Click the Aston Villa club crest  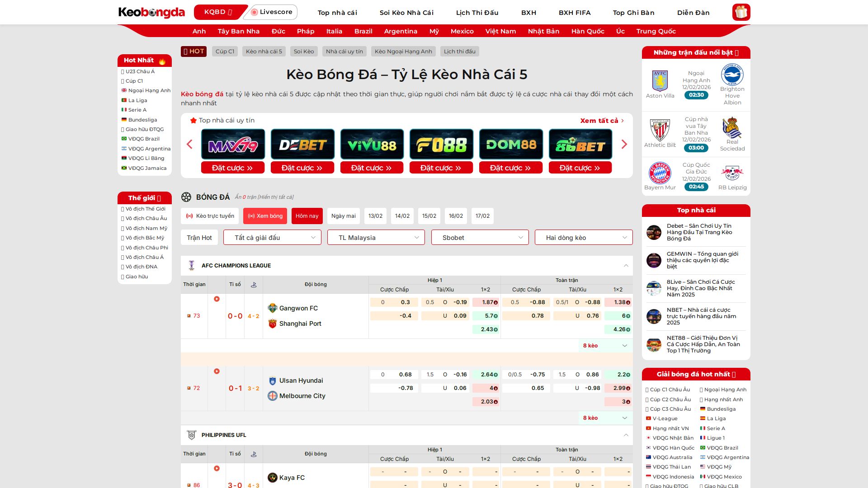pos(660,81)
